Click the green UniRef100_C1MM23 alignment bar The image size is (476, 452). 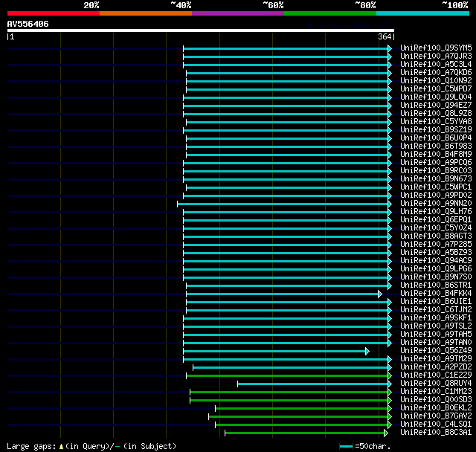289,393
